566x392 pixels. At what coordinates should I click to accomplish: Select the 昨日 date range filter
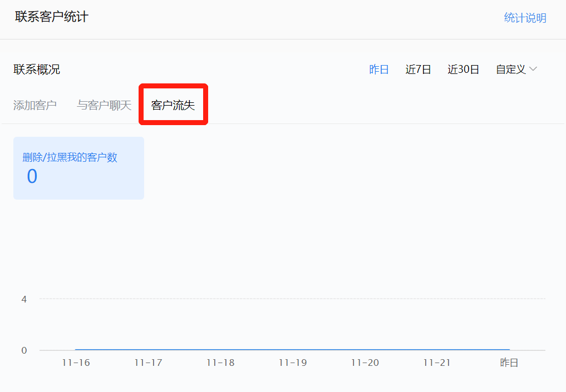[379, 70]
